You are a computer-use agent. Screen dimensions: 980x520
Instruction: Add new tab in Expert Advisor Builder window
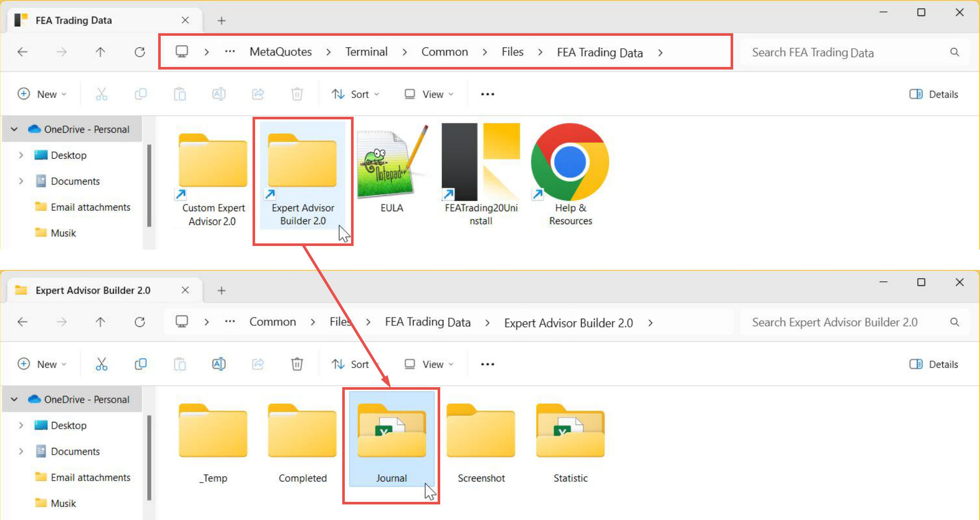pos(221,290)
